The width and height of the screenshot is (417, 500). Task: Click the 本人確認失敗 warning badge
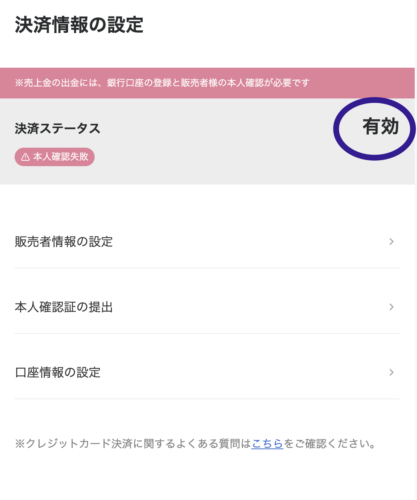pos(55,157)
